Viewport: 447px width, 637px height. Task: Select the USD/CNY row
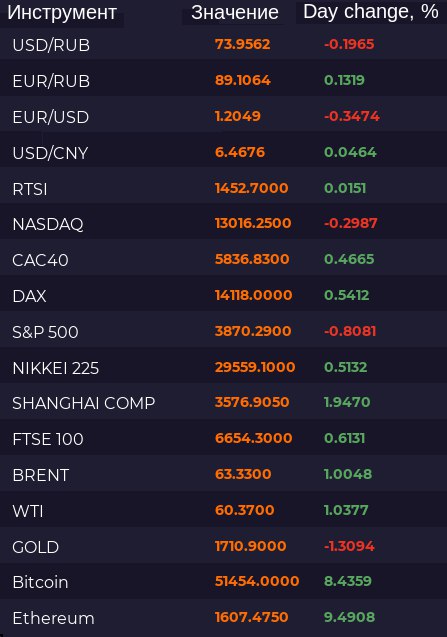[x=224, y=152]
